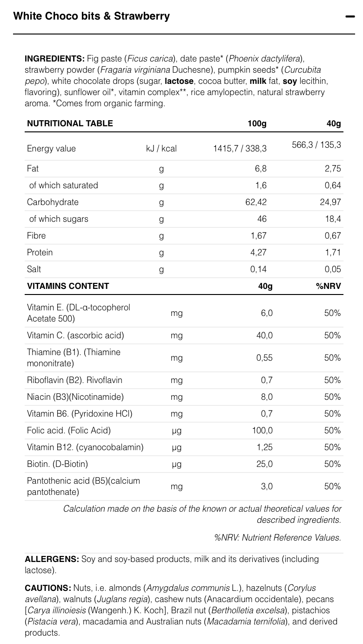Click the Niacin (B3)(Nicotinamide) row label
Image resolution: width=363 pixels, height=644 pixels.
click(x=75, y=397)
